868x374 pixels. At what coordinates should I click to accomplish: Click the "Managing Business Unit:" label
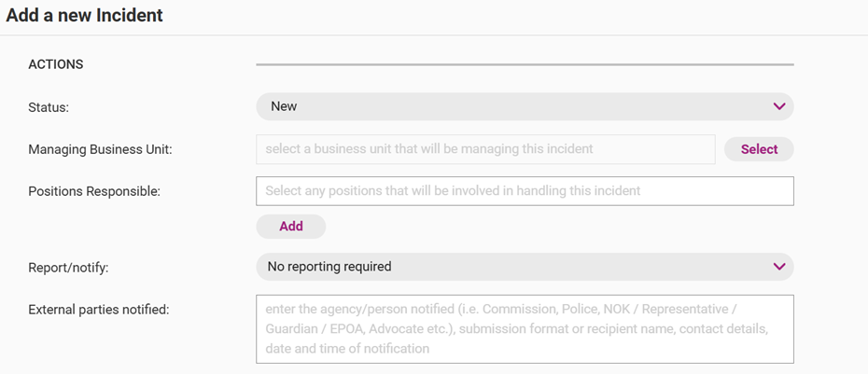coord(100,149)
